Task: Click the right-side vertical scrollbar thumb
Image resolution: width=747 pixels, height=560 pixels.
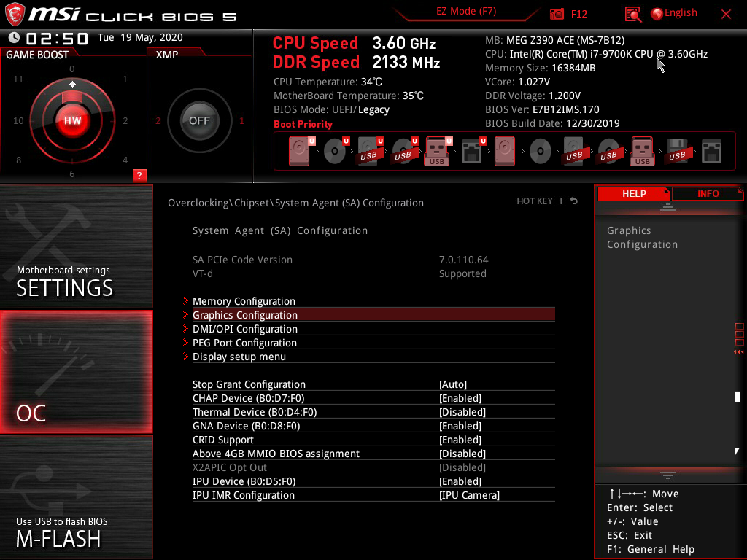Action: 738,396
